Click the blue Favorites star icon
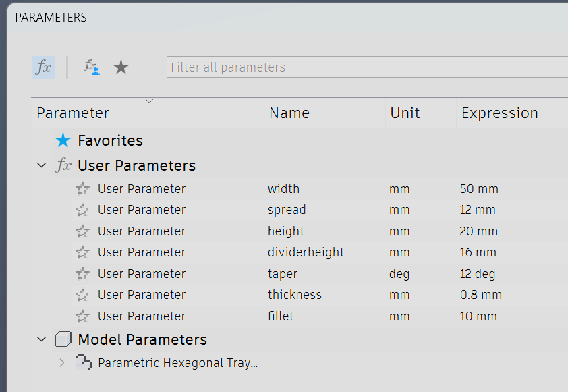Image resolution: width=568 pixels, height=392 pixels. coord(63,140)
